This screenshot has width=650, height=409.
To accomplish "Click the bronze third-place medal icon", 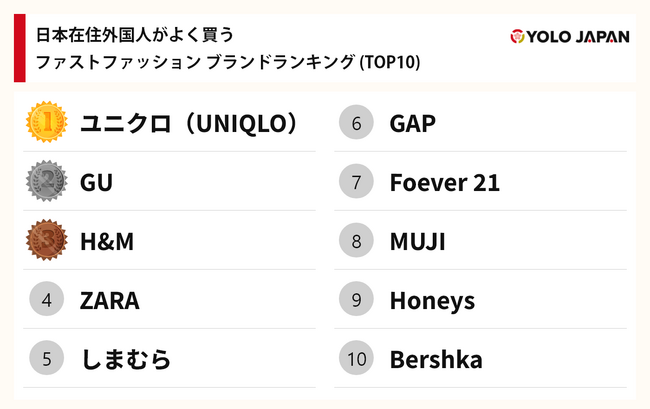I will [46, 241].
